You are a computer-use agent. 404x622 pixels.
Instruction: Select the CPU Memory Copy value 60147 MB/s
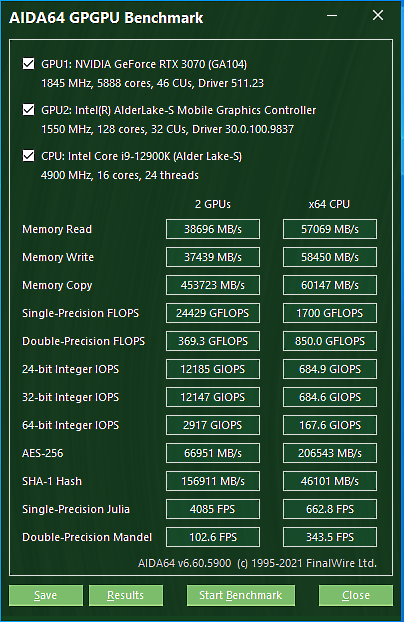point(330,285)
